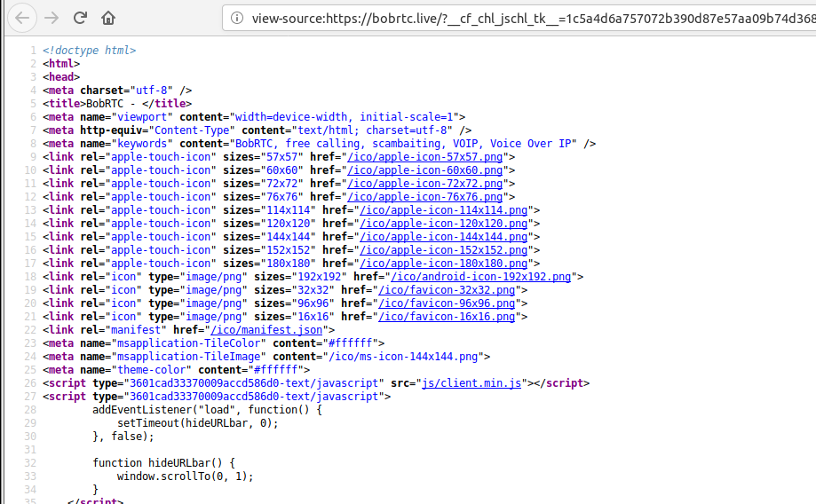Open the apple-icon-120x120.png link
The height and width of the screenshot is (504, 816).
tap(444, 224)
